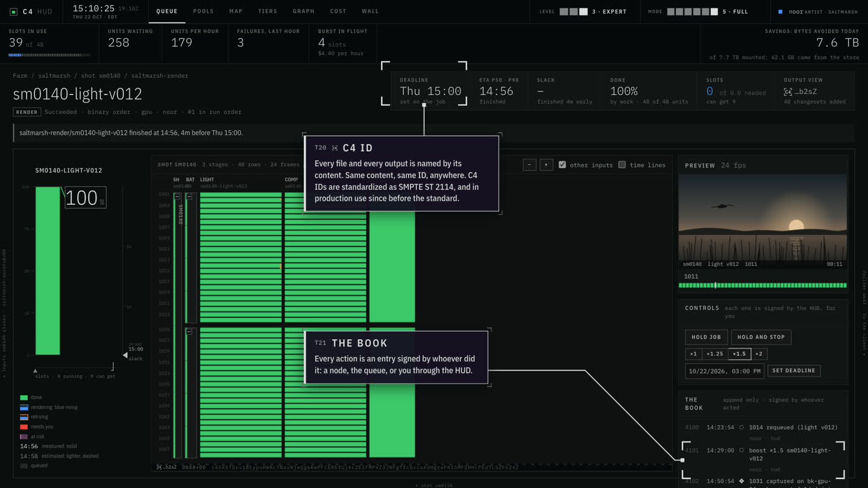Click the deadline date input field

point(725,371)
